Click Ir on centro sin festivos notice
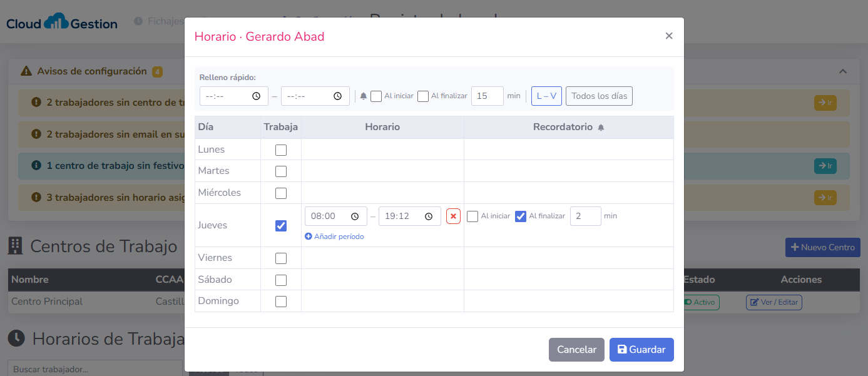868x376 pixels. point(825,166)
